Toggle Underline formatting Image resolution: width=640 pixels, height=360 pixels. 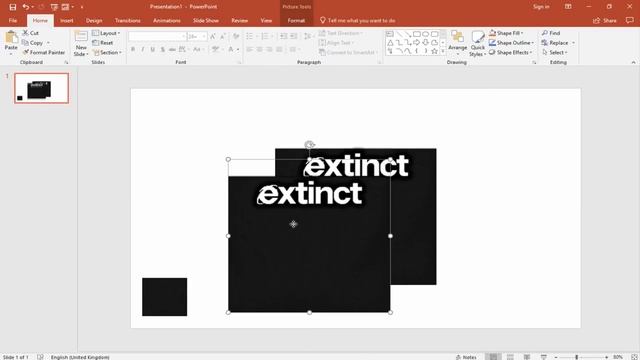[x=153, y=49]
